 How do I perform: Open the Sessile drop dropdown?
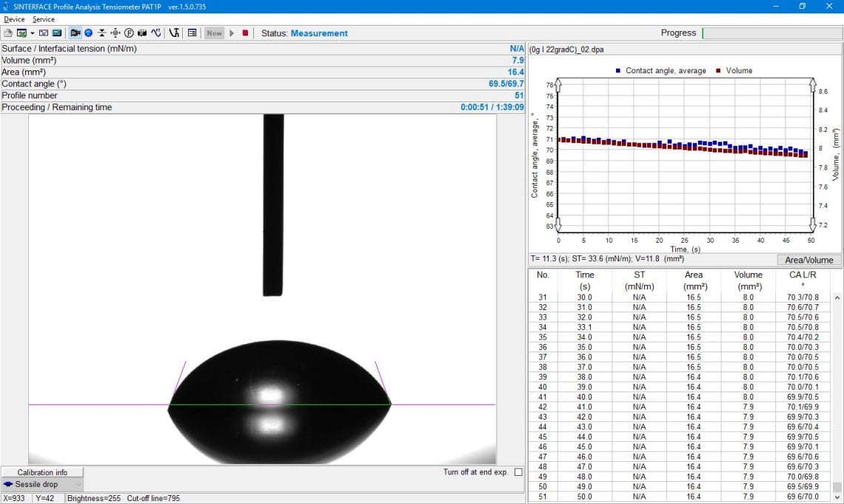(x=42, y=484)
